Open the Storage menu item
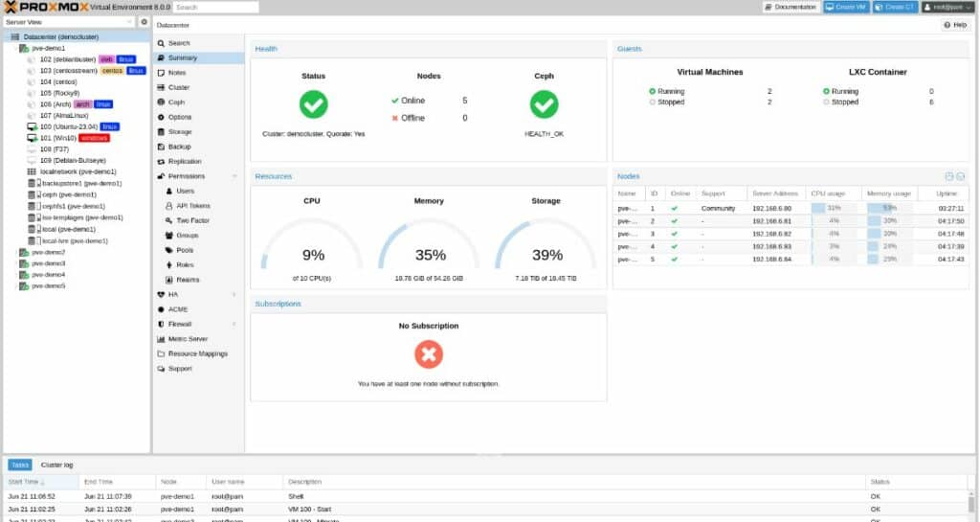The image size is (980, 522). coord(197,132)
